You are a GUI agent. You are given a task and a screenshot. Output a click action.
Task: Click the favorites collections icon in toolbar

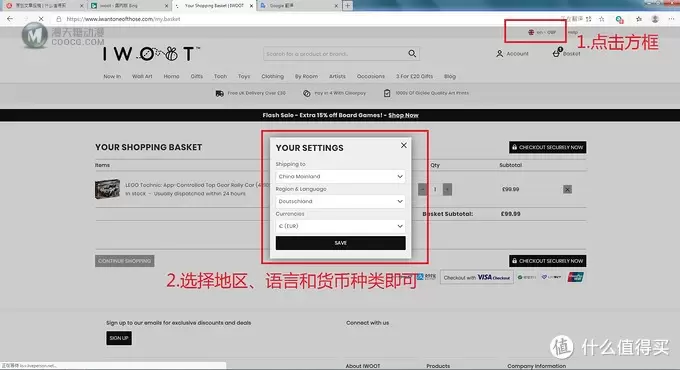639,19
